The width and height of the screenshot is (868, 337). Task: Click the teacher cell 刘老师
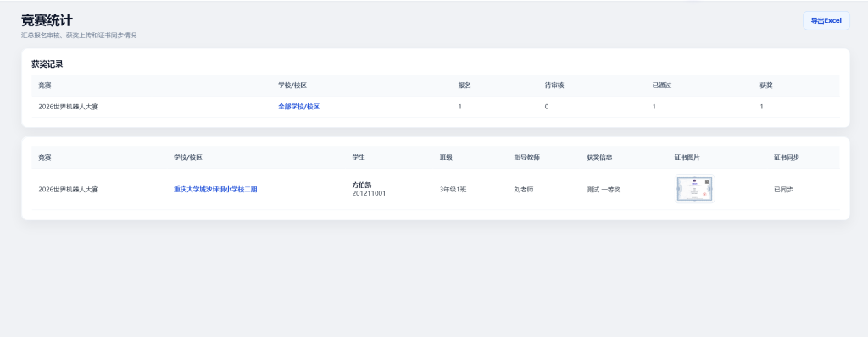[x=524, y=190]
